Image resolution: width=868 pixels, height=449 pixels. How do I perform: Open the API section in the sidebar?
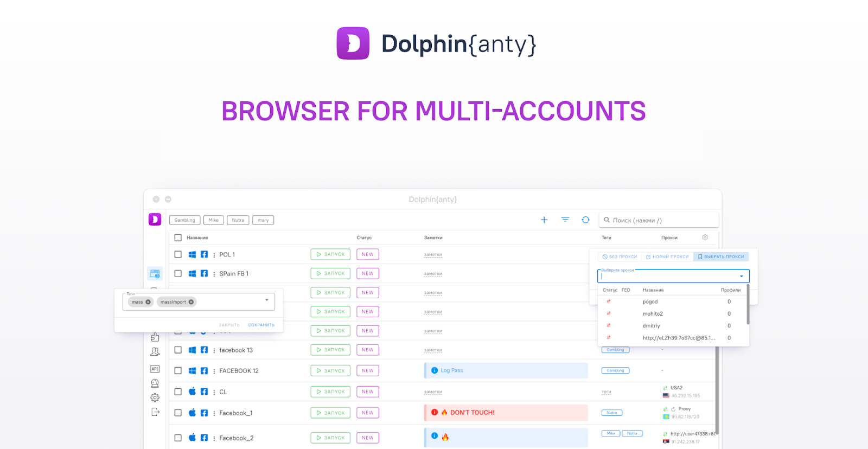tap(155, 369)
